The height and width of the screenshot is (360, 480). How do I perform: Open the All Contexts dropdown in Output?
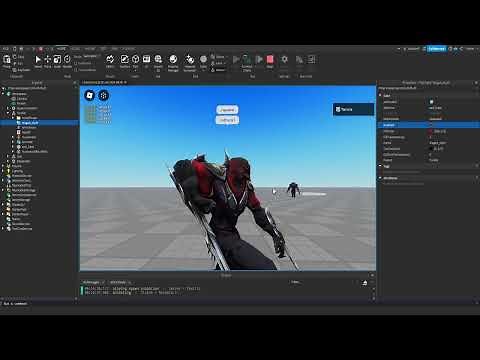121,282
